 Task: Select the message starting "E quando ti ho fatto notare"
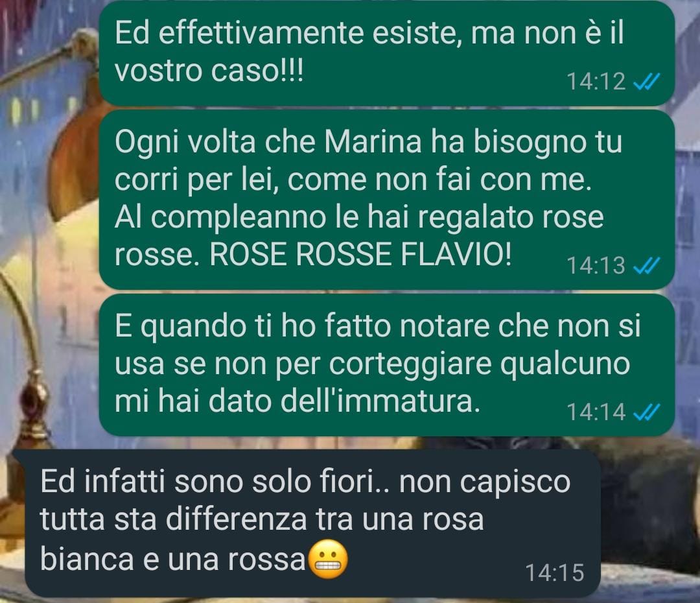pos(386,364)
